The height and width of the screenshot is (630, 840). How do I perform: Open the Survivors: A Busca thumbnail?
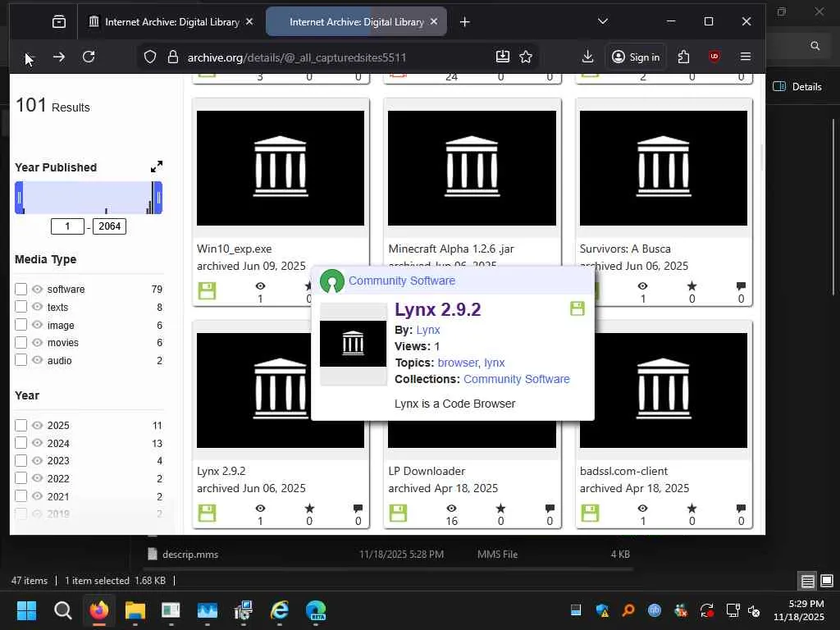click(663, 168)
